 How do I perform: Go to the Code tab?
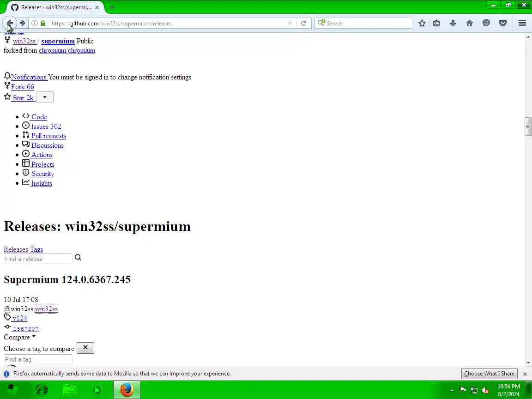tap(39, 117)
